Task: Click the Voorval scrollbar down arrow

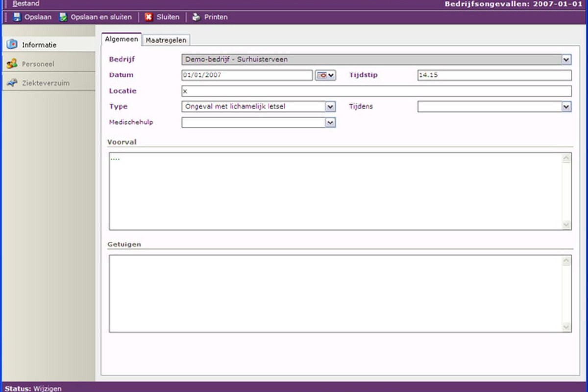Action: click(x=566, y=225)
